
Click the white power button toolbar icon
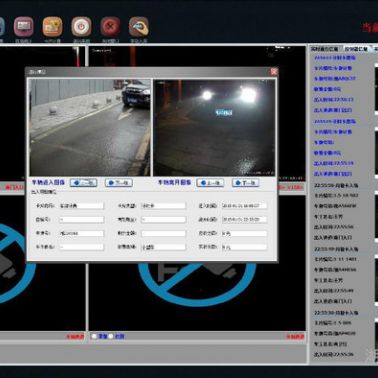[x=81, y=27]
